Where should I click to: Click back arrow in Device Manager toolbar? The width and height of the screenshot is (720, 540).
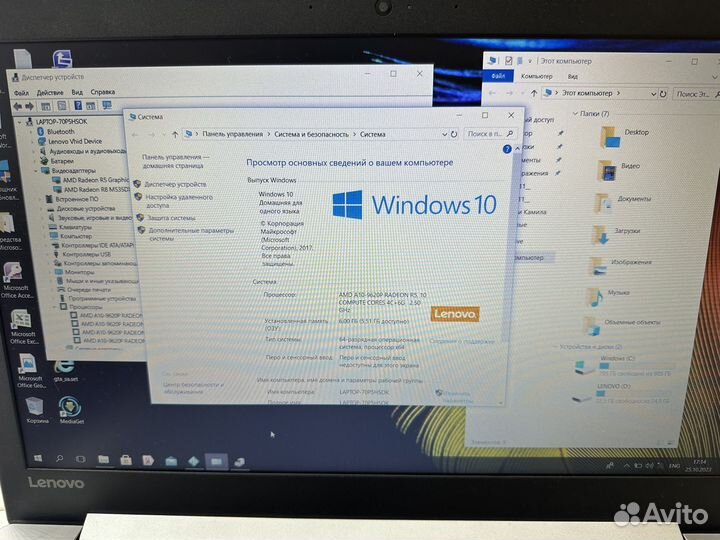[17, 107]
